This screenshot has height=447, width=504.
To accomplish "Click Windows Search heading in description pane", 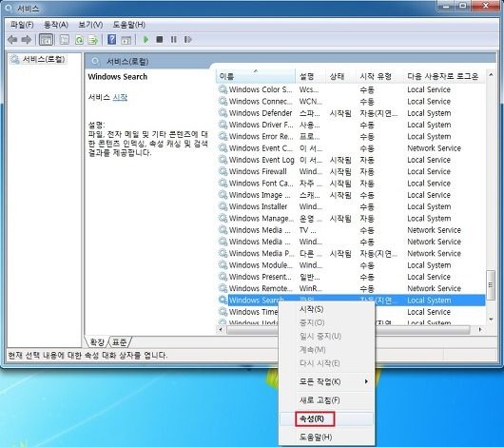I will click(118, 76).
